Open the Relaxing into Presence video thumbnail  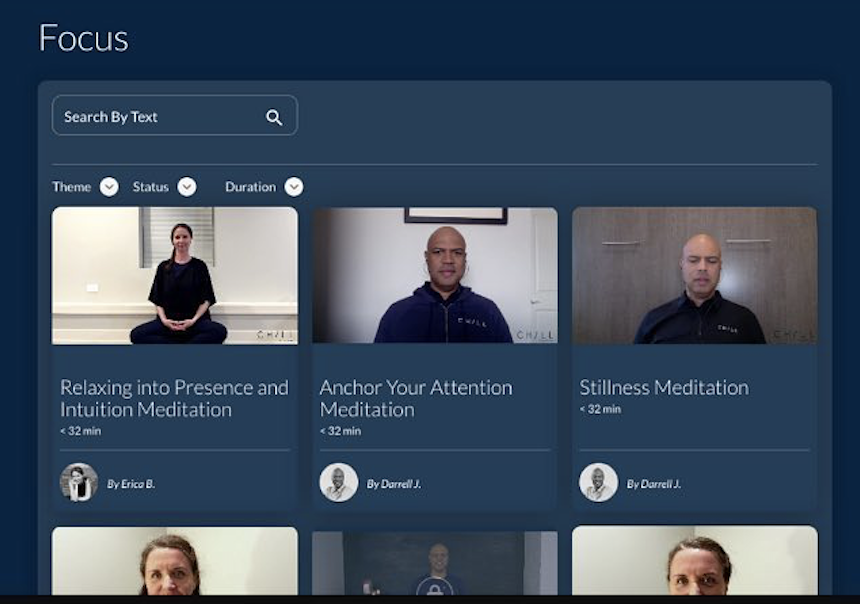click(x=174, y=275)
